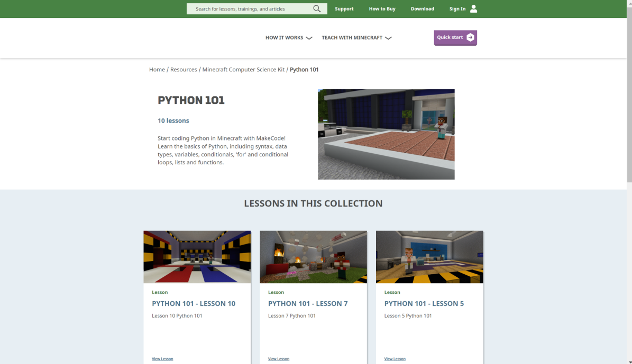
Task: Open the Home breadcrumb link
Action: click(x=157, y=69)
